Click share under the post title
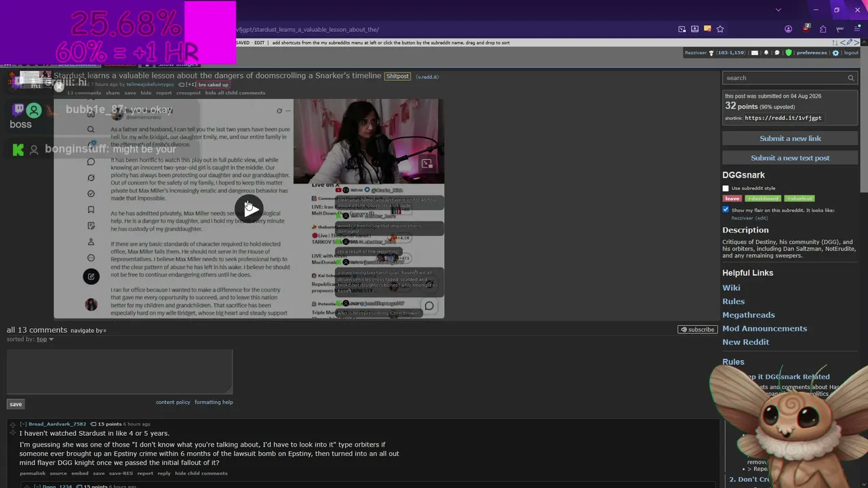This screenshot has height=488, width=868. (113, 93)
